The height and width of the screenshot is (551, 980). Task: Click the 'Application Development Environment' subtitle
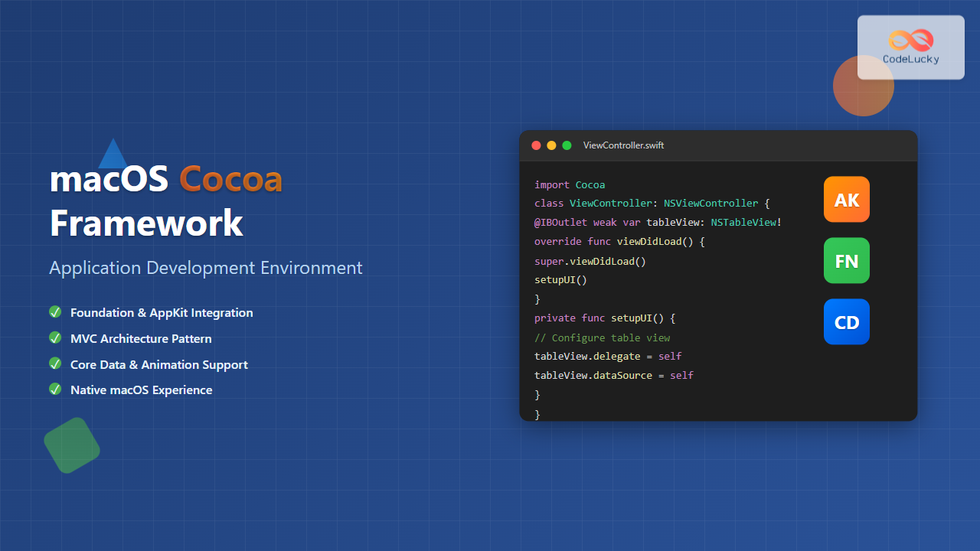205,268
